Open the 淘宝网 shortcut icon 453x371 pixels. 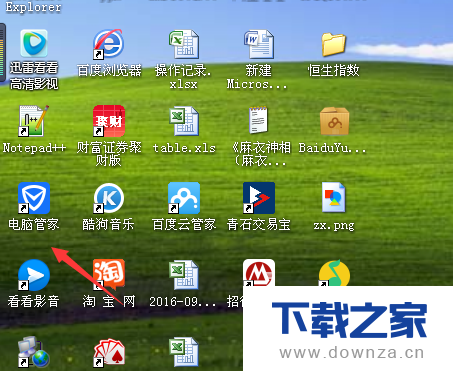click(109, 275)
